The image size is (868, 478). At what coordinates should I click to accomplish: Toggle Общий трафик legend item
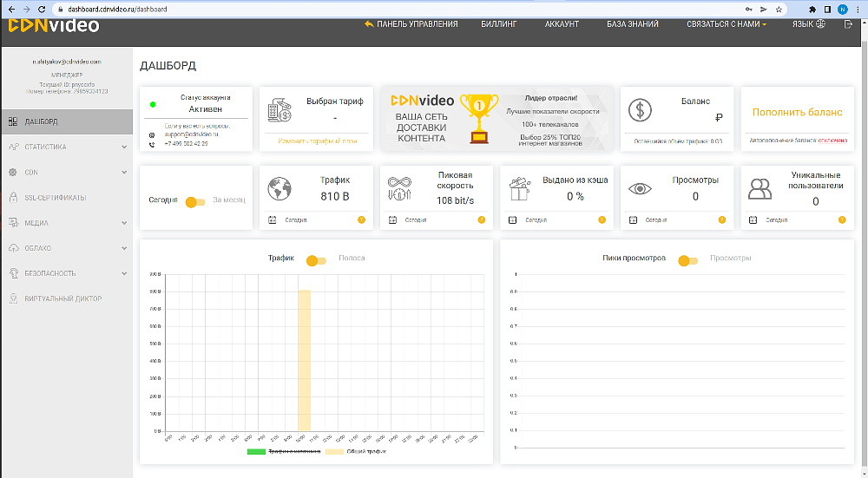click(356, 451)
